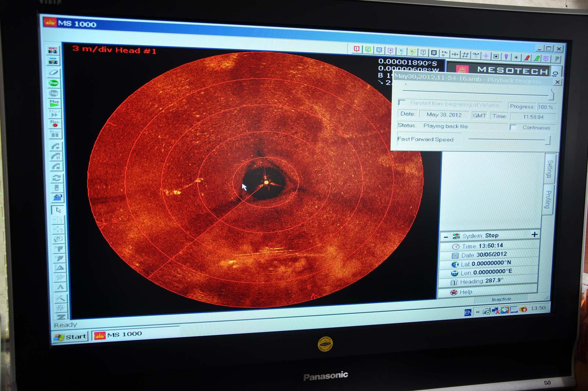588x391 pixels.
Task: Select the text annotation 'A' tool
Action: point(61,287)
